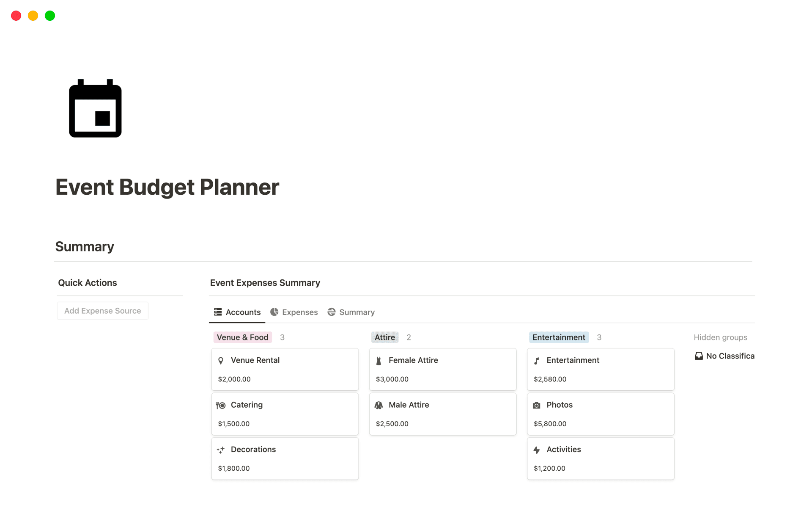Click the Add Expense Source button
The width and height of the screenshot is (812, 508).
(102, 310)
